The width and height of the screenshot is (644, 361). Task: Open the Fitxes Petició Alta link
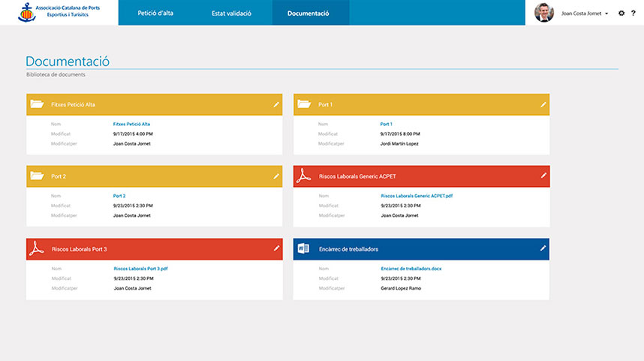pyautogui.click(x=131, y=124)
